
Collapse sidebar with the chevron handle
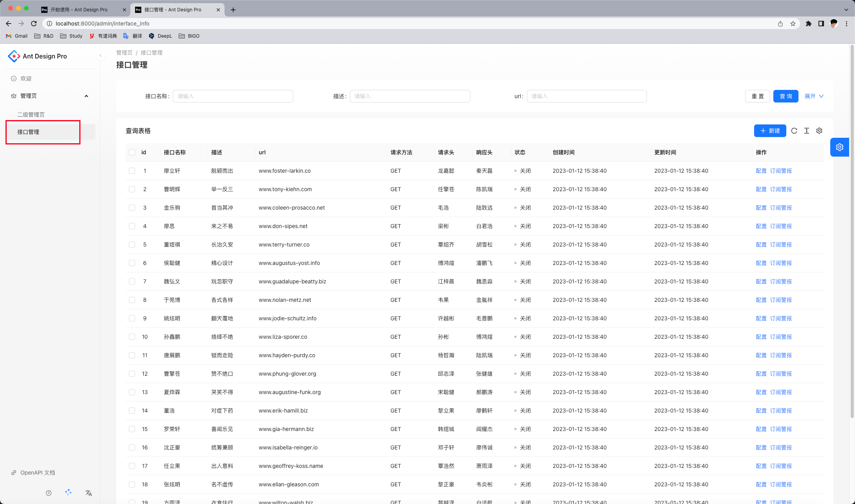[100, 55]
